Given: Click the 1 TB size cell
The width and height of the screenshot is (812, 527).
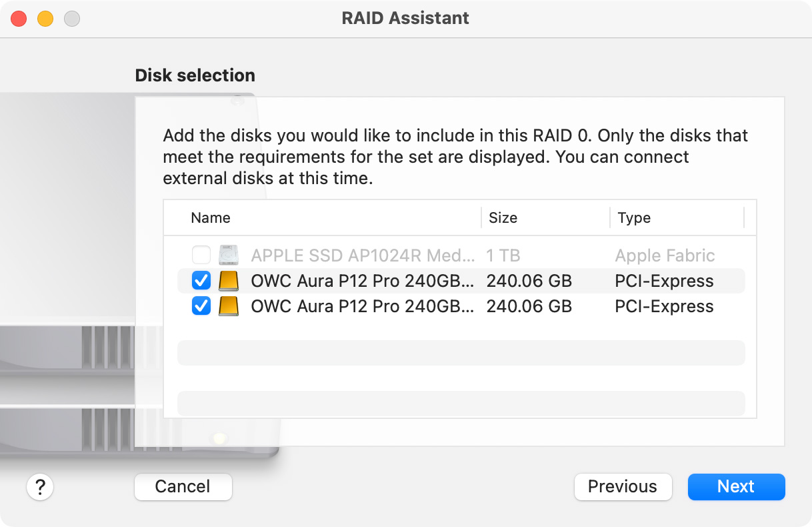Looking at the screenshot, I should pos(503,255).
